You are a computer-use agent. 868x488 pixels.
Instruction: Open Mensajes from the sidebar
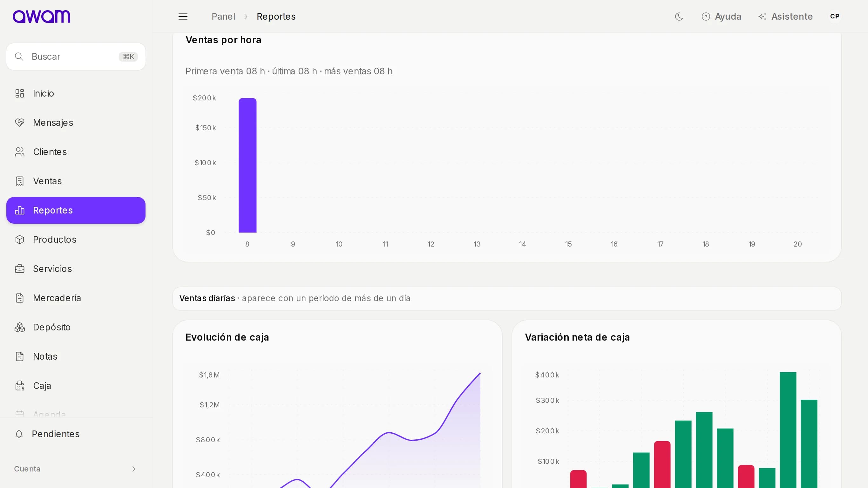[x=76, y=122]
